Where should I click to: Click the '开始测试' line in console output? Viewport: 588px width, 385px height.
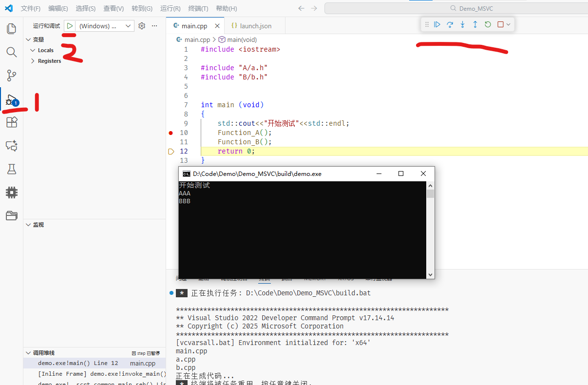coord(194,185)
